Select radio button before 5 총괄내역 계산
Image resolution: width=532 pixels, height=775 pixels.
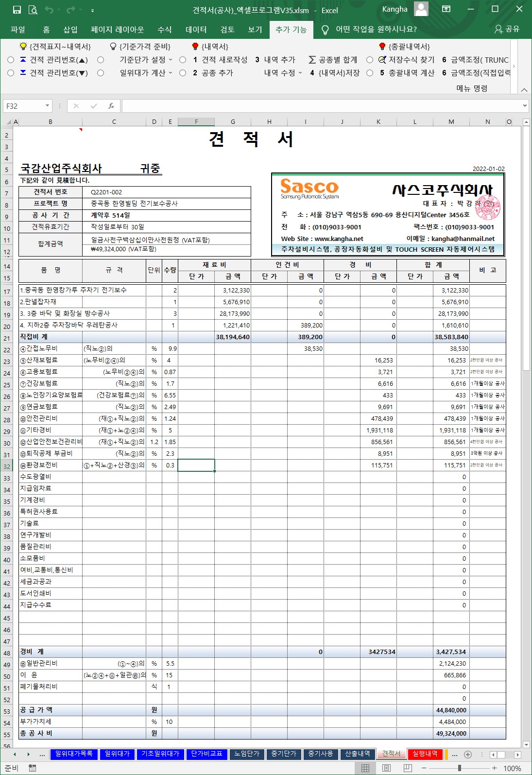pos(370,72)
